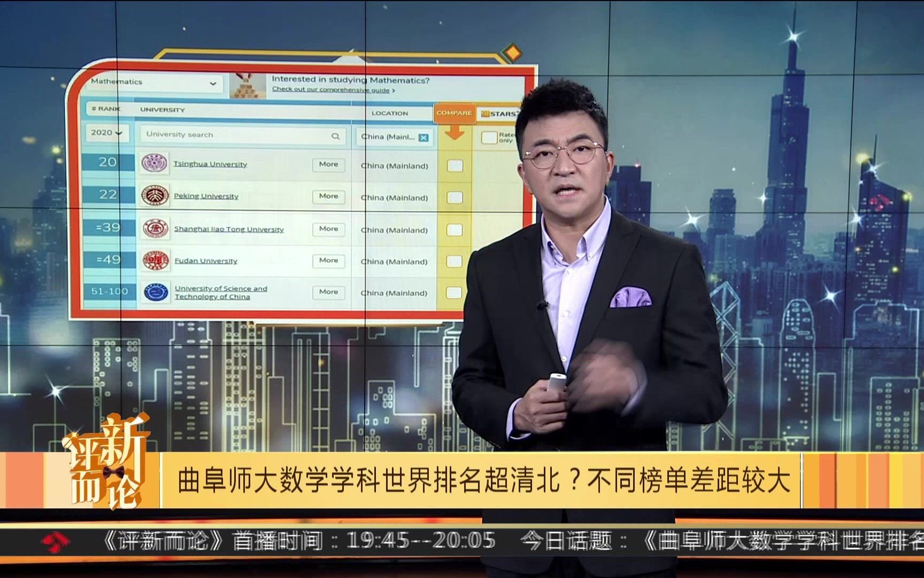Viewport: 924px width, 578px height.
Task: Click the headline banner about 曲阜师大数学学科
Action: pos(484,480)
